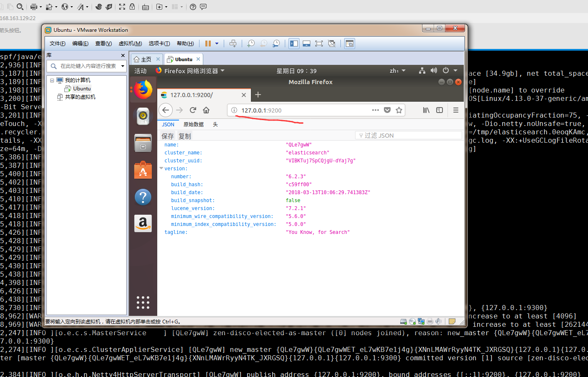Show applications grid in the Ubuntu dock
Image resolution: width=588 pixels, height=377 pixels.
point(143,302)
